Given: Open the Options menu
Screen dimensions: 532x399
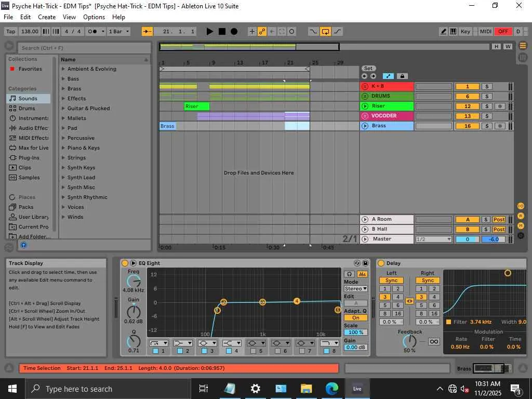Looking at the screenshot, I should click(94, 17).
